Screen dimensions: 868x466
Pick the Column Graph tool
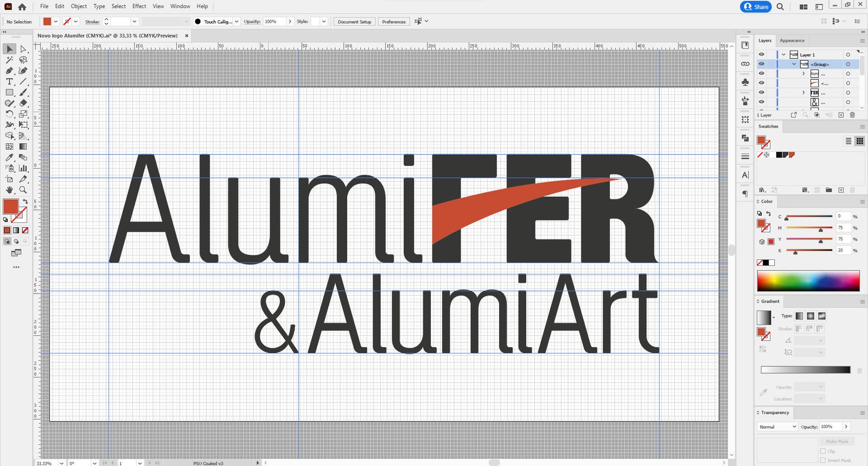23,168
